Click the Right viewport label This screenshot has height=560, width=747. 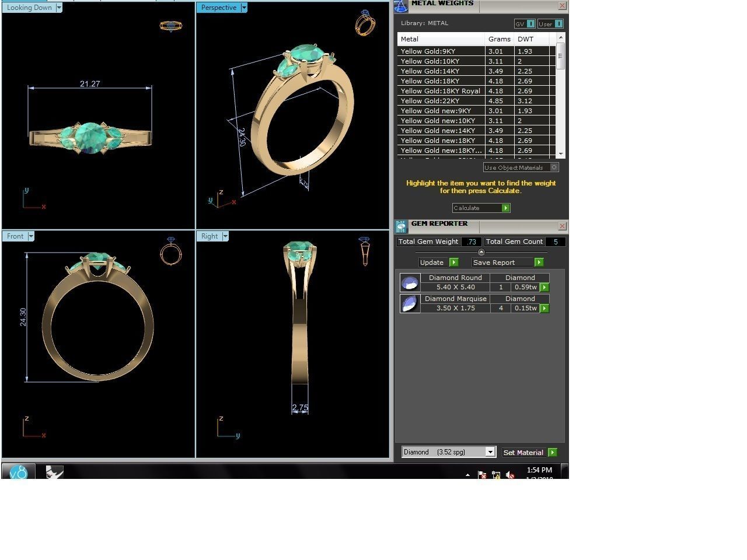point(210,236)
